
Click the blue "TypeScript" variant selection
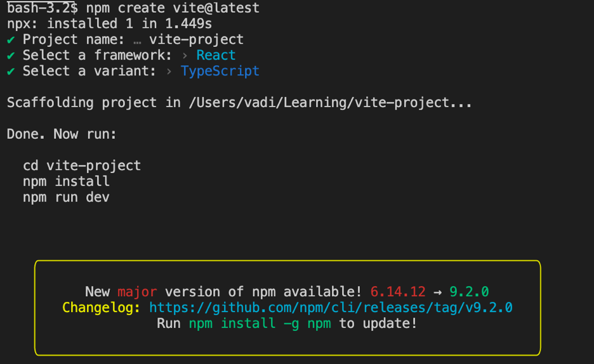click(220, 71)
